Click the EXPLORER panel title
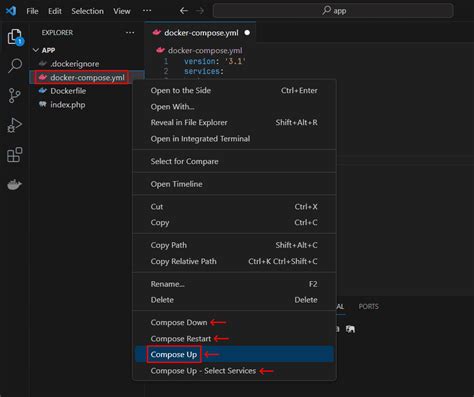 57,33
